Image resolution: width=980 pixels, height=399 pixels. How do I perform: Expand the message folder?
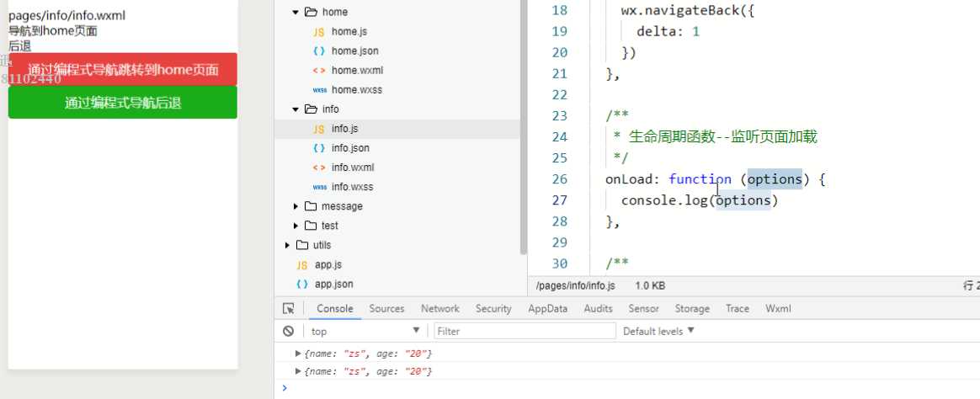[x=295, y=206]
